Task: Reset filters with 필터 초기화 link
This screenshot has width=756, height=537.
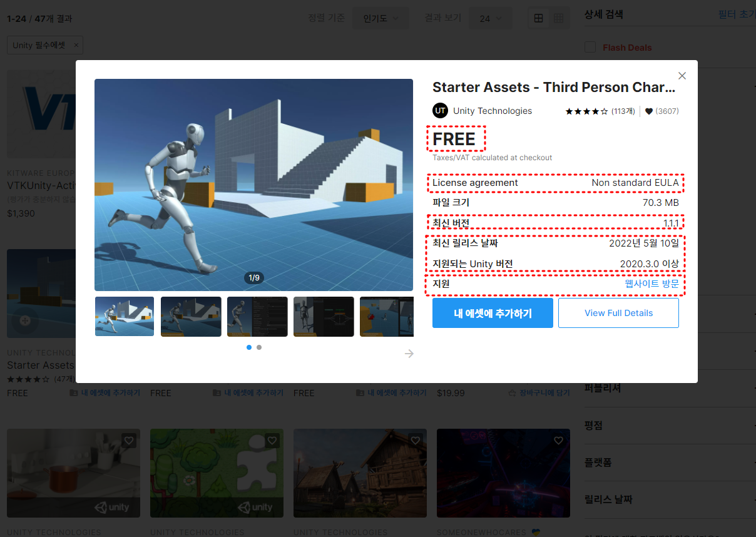Action: click(x=737, y=14)
